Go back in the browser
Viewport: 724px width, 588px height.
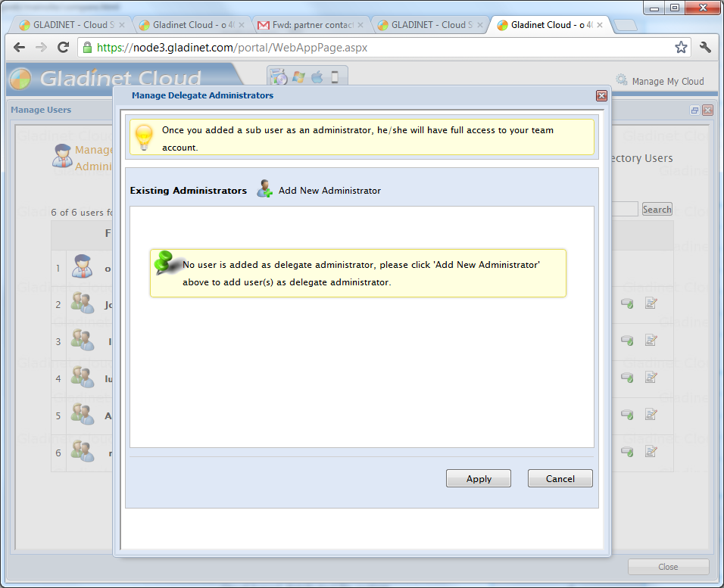[20, 47]
